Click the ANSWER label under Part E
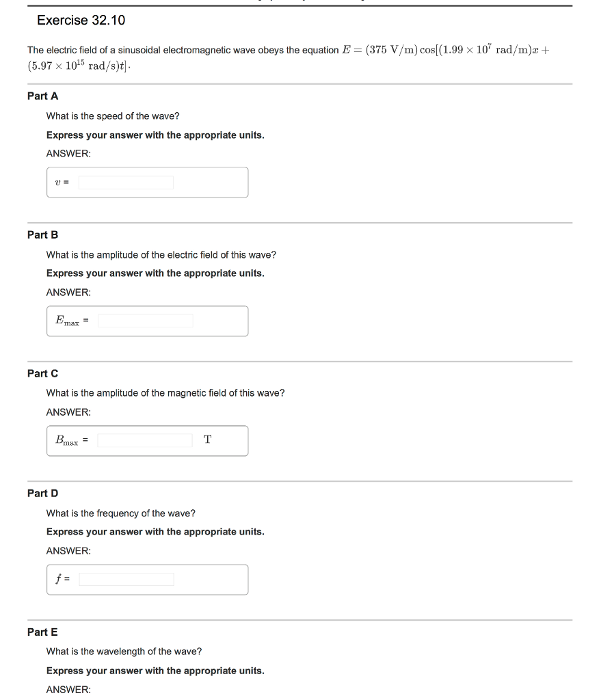The image size is (599, 700). (x=68, y=690)
